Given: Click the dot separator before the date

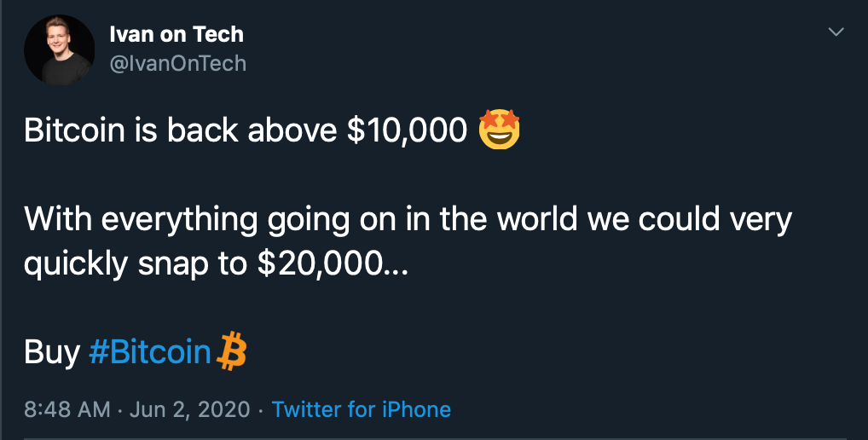Looking at the screenshot, I should coord(120,409).
